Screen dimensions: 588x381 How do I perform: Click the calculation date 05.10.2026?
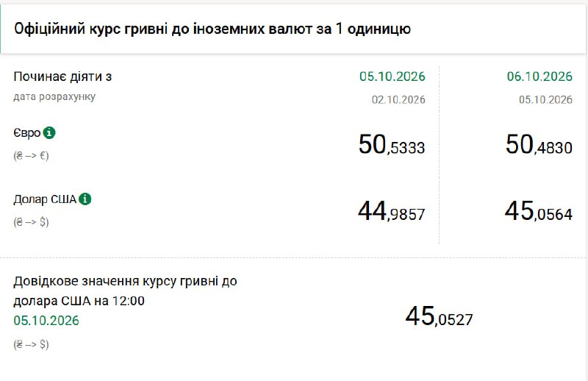pyautogui.click(x=545, y=99)
